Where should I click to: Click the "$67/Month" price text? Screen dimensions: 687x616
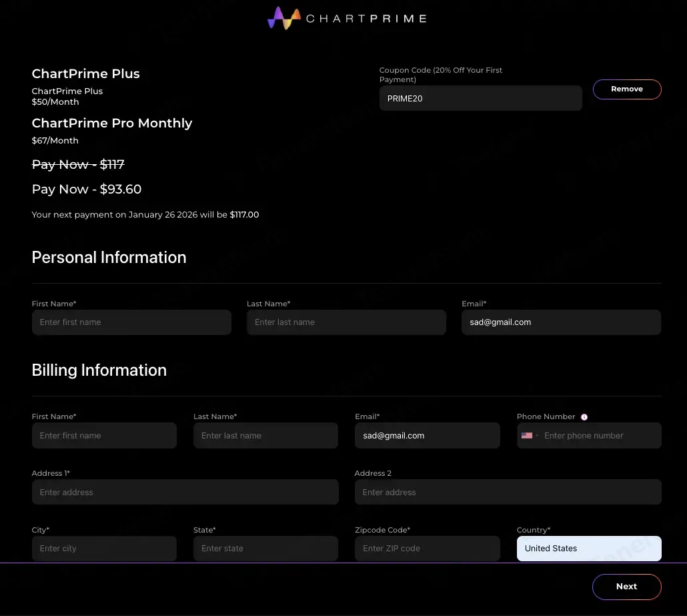[x=55, y=141]
